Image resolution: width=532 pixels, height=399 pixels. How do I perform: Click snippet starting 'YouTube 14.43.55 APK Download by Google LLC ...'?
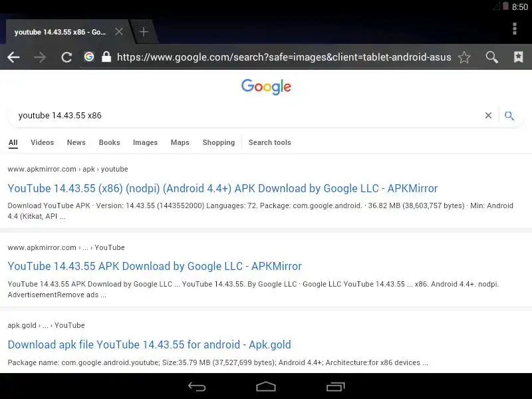[253, 289]
